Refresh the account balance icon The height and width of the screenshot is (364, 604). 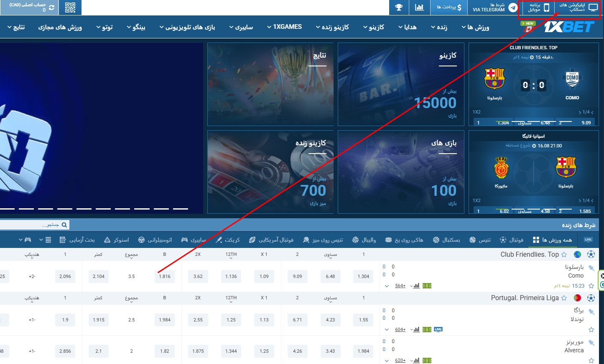(x=51, y=8)
